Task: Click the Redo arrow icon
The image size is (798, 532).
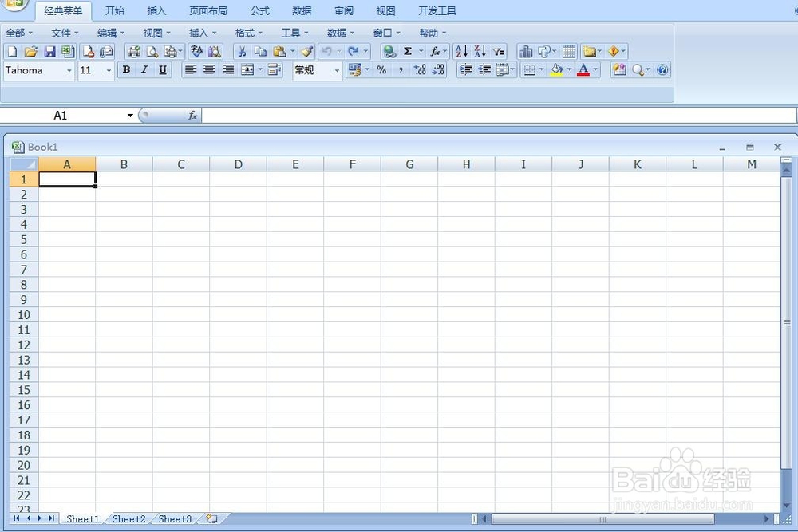Action: [352, 51]
